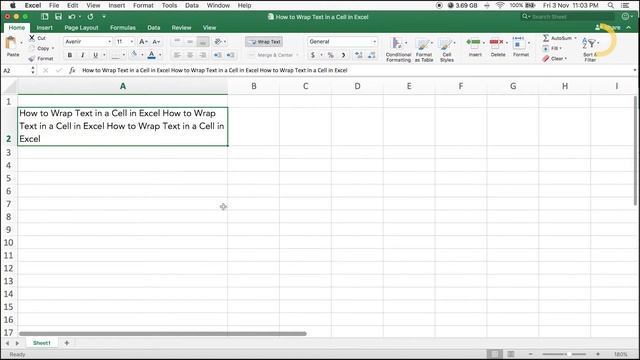
Task: Open Format as Table gallery
Action: 424,50
